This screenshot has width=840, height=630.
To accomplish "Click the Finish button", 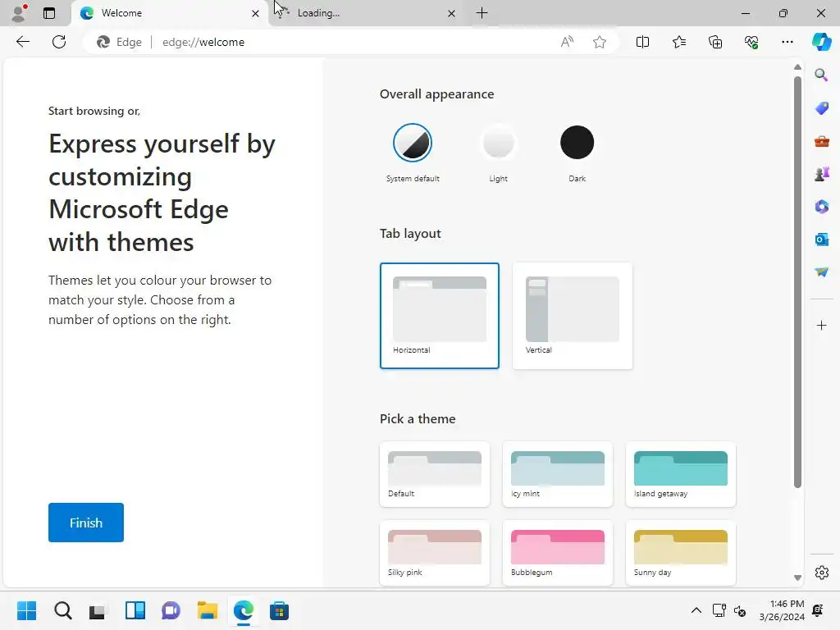I will (85, 523).
